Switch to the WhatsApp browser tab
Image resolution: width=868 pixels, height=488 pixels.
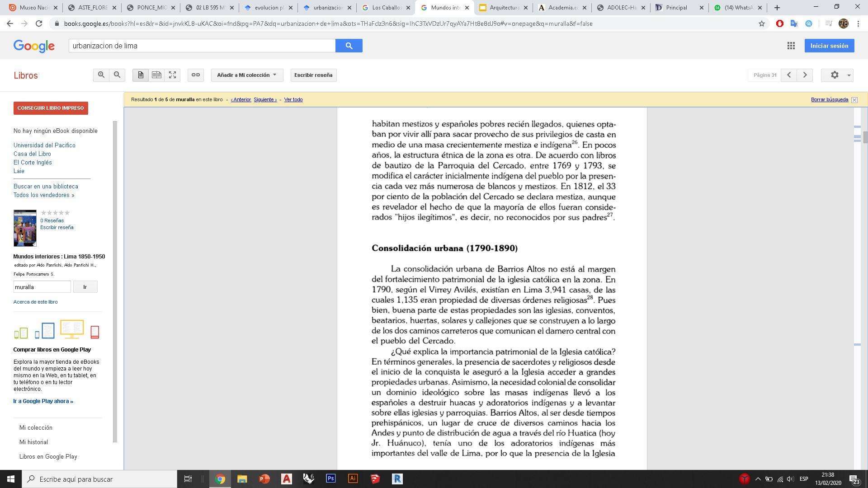click(738, 8)
